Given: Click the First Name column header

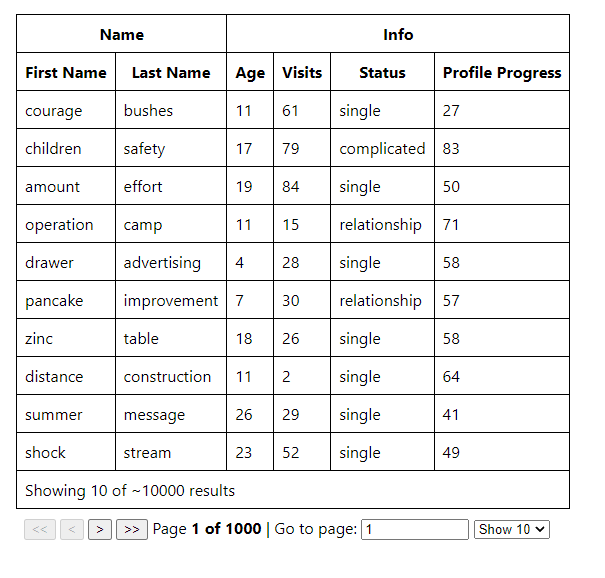Looking at the screenshot, I should pos(66,72).
